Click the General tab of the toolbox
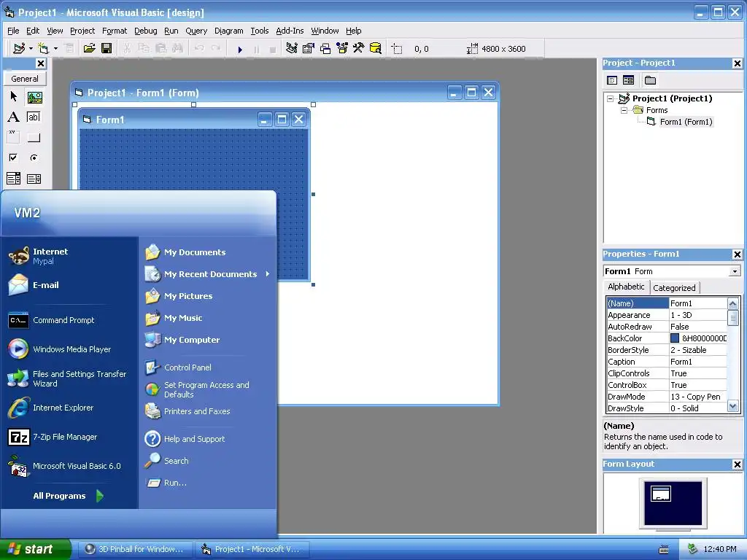The image size is (747, 560). (25, 79)
